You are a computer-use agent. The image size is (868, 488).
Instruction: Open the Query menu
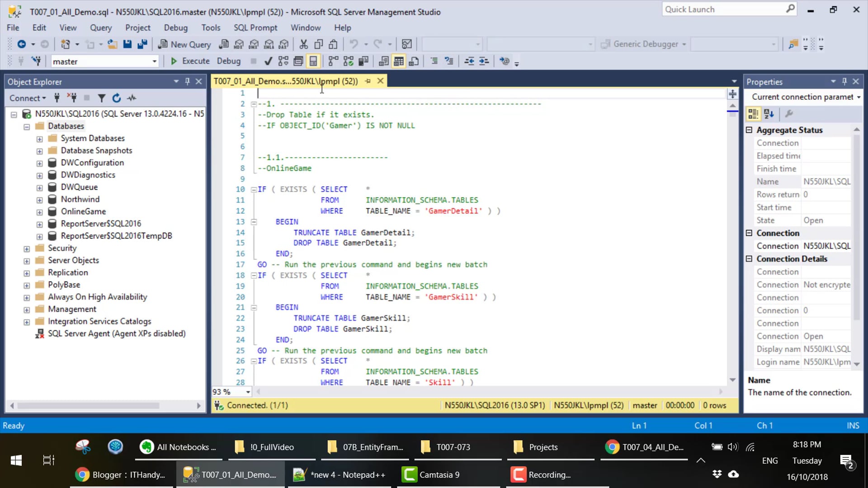(x=100, y=28)
